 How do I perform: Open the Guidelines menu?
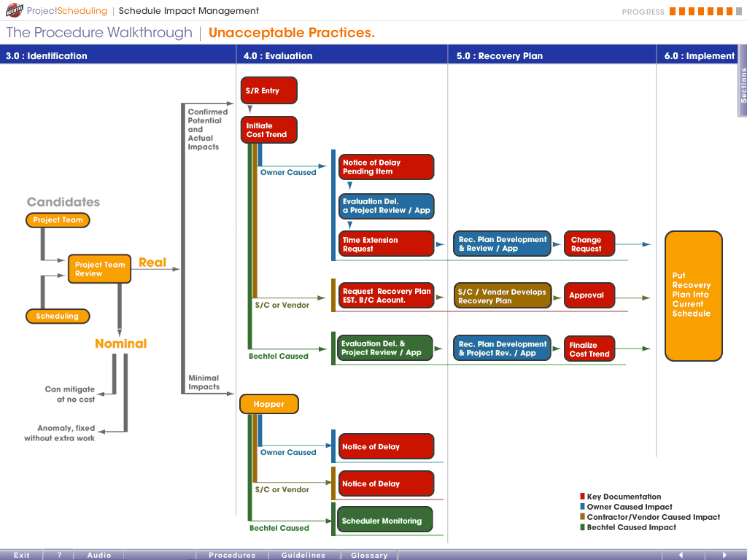(x=303, y=555)
